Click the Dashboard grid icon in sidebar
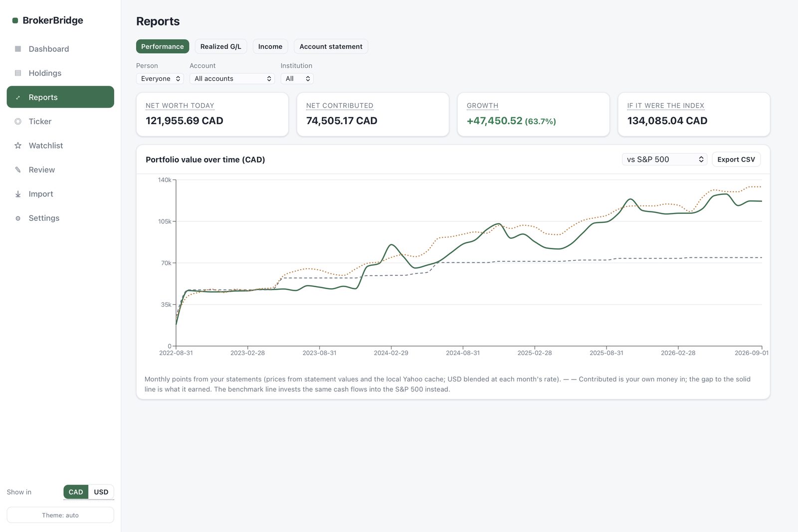Screen dimensions: 798x532 18,49
